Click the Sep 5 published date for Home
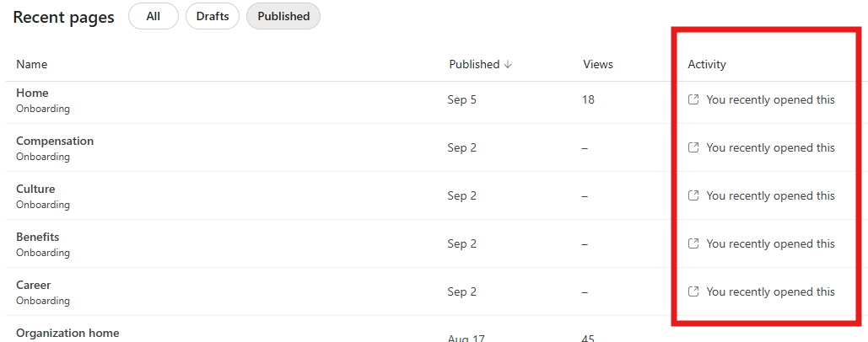868x342 pixels. click(461, 99)
